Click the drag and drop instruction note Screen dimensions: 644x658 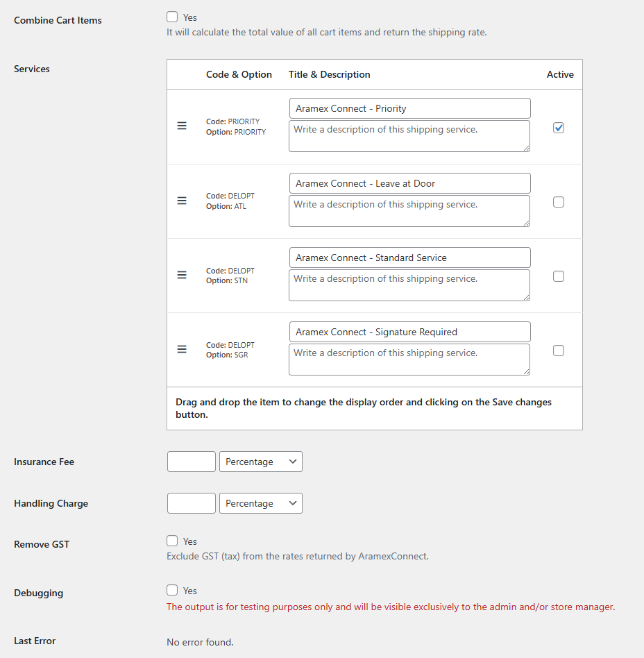[364, 408]
